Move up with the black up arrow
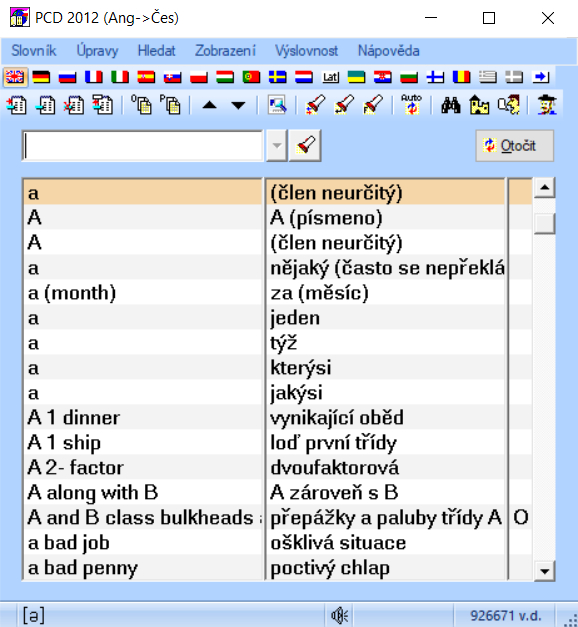Viewport: 578px width, 627px height. tap(209, 105)
